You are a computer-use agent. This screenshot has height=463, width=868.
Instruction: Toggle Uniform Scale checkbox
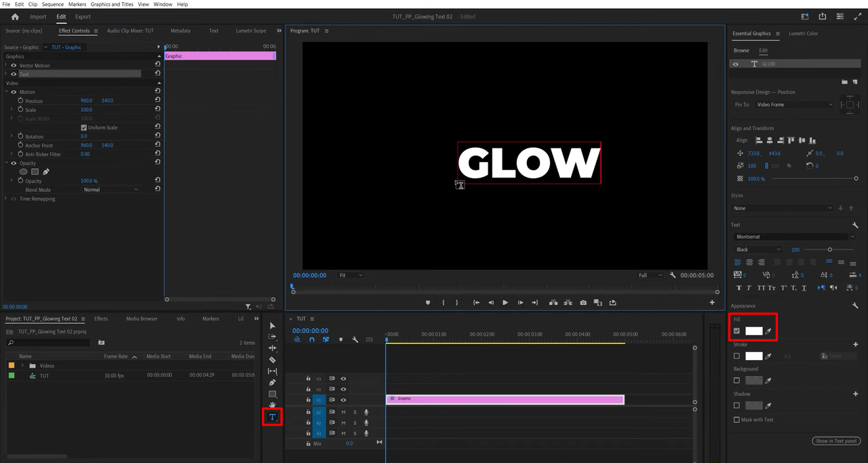click(84, 127)
